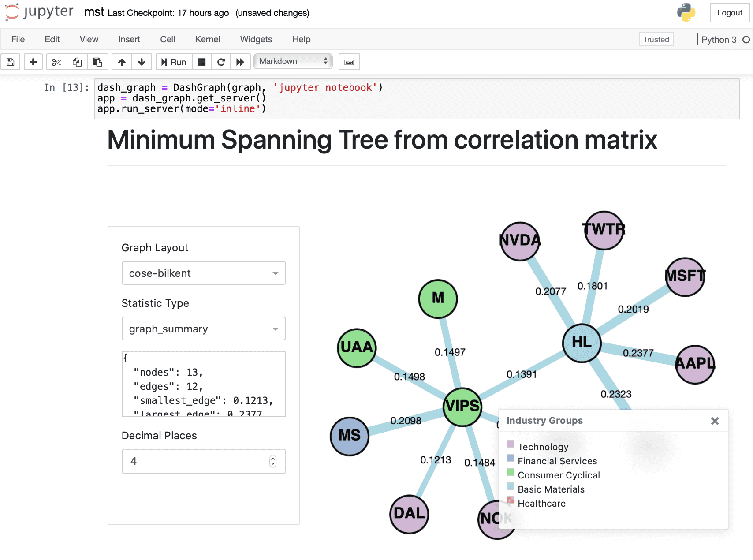Open the command palette keyboard icon
The width and height of the screenshot is (753, 560).
pyautogui.click(x=349, y=62)
